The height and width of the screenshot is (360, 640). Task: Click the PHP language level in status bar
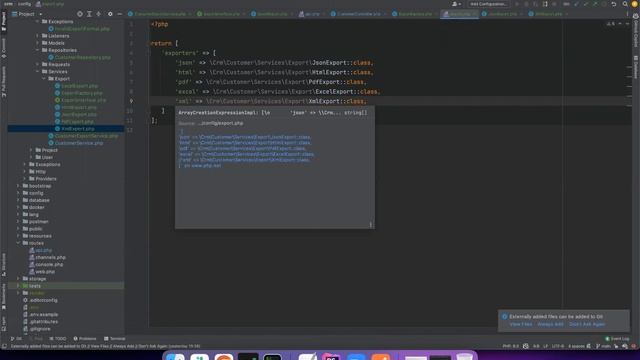coord(511,346)
